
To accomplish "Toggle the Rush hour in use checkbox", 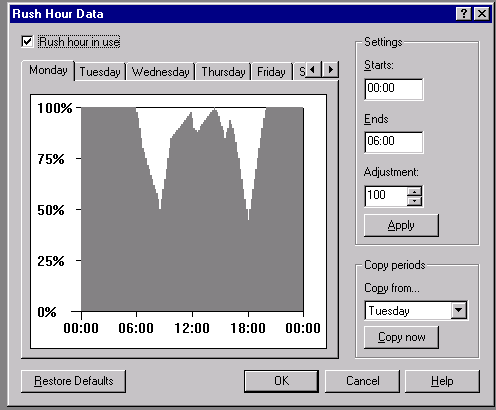I will 27,42.
